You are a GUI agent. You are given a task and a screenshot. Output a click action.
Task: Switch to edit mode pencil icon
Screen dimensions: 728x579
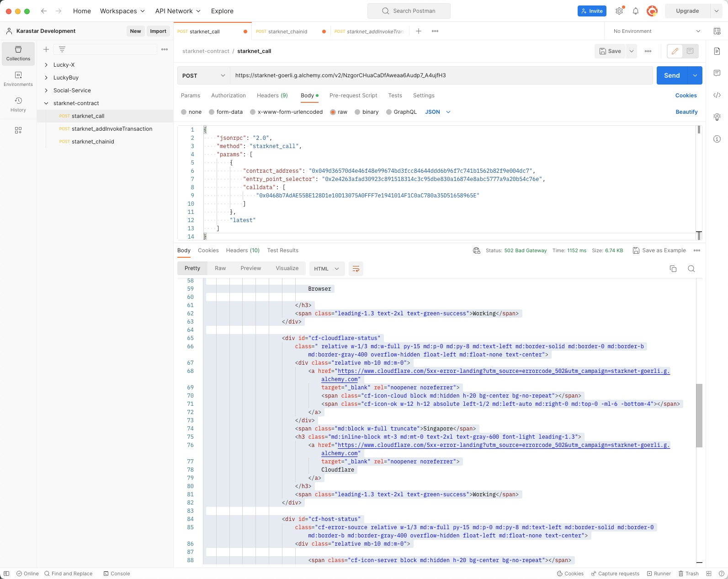pyautogui.click(x=675, y=51)
